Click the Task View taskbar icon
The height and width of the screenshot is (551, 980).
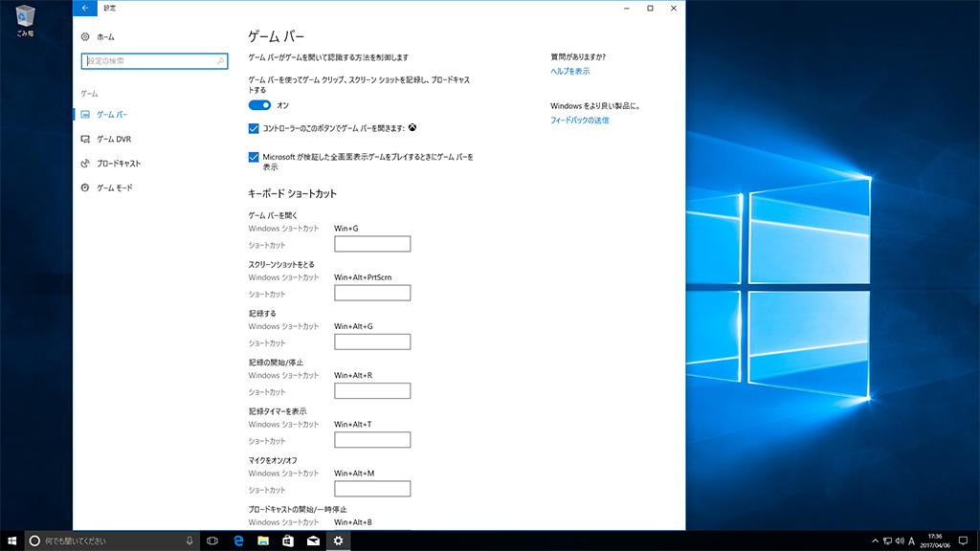(x=212, y=540)
